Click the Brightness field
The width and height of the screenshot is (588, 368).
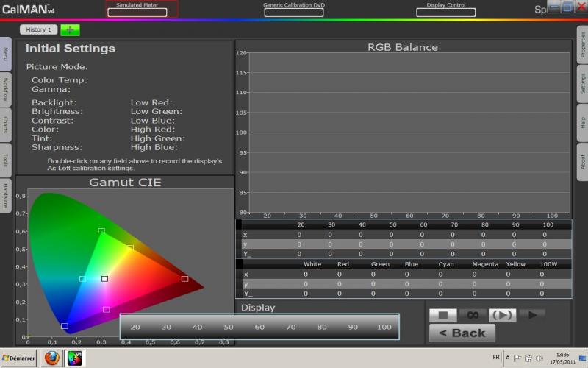click(x=57, y=112)
